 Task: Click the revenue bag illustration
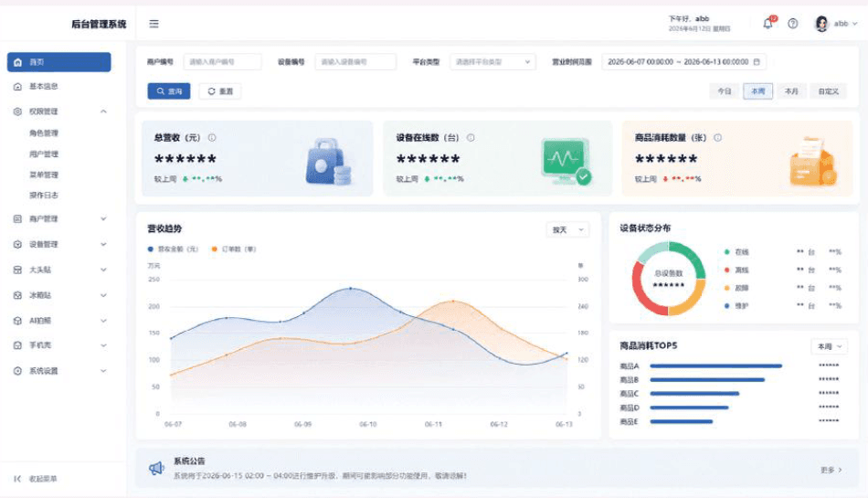pos(329,162)
